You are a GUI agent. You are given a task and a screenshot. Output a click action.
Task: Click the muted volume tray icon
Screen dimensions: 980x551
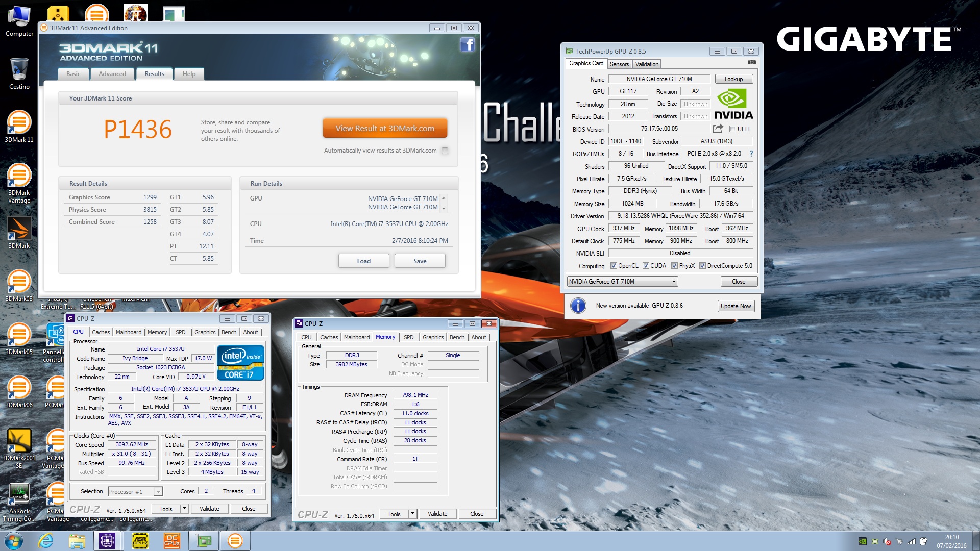click(x=887, y=541)
